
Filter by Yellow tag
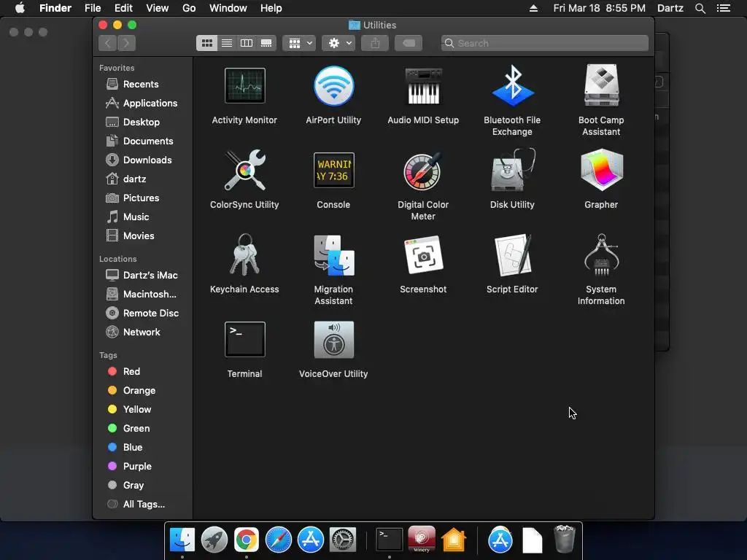tap(136, 410)
